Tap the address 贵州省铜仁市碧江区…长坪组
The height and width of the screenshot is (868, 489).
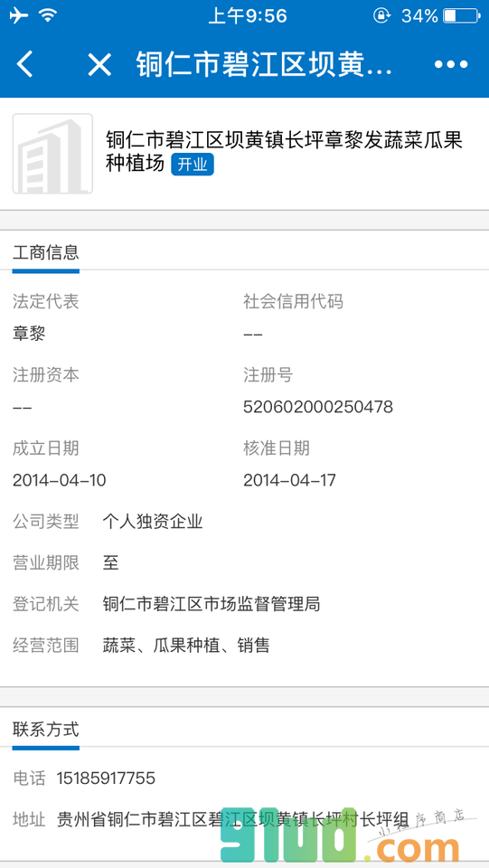232,819
